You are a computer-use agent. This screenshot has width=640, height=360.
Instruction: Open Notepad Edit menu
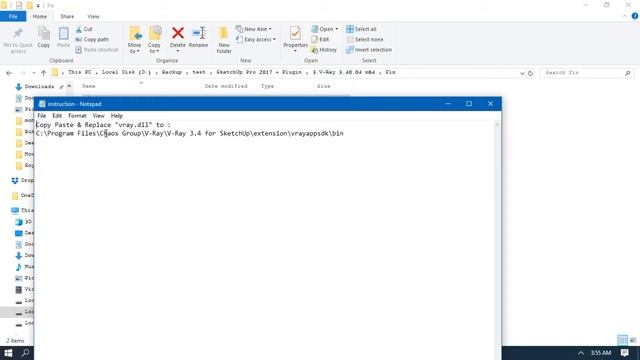pos(57,116)
